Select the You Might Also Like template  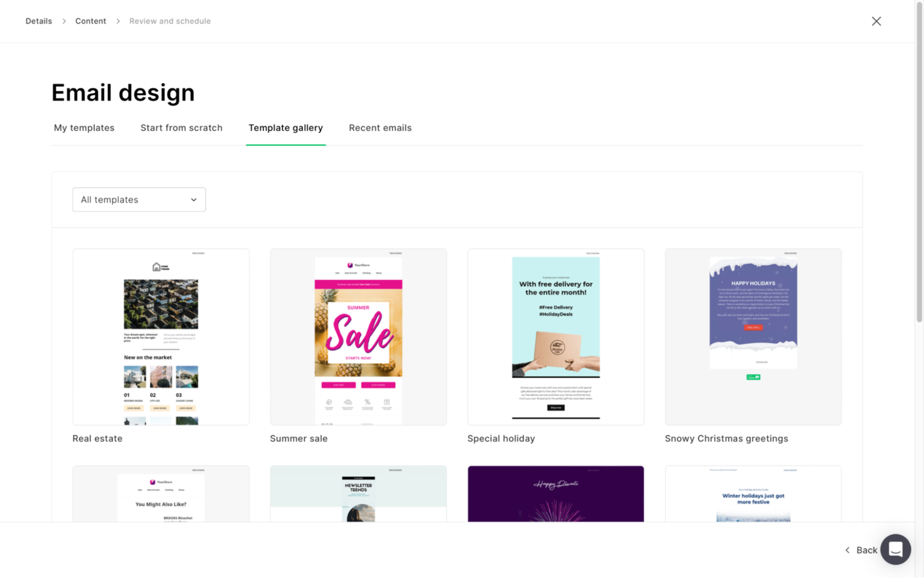[161, 494]
